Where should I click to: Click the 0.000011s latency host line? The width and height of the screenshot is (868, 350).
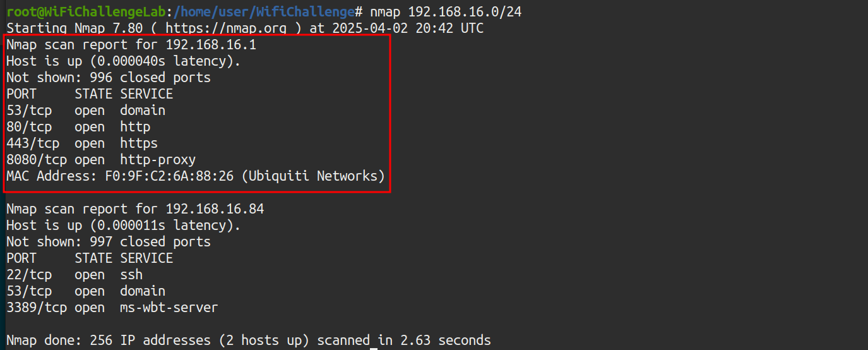click(124, 226)
